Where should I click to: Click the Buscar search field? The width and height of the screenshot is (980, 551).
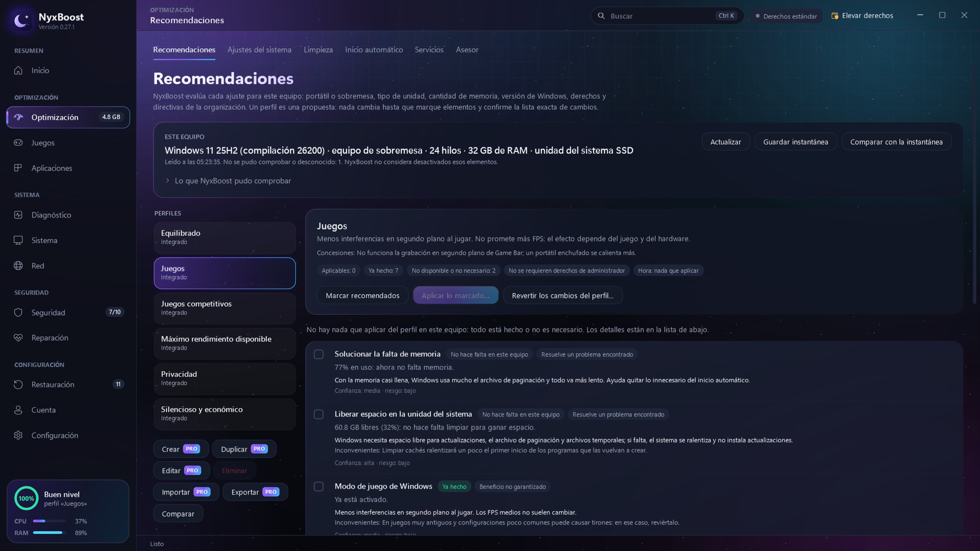coord(667,16)
